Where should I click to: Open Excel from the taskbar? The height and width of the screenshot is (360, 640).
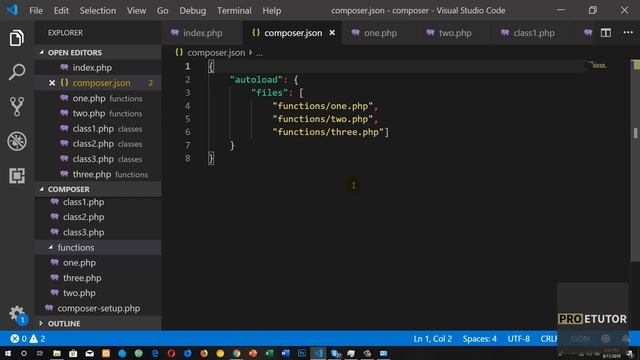[x=269, y=353]
